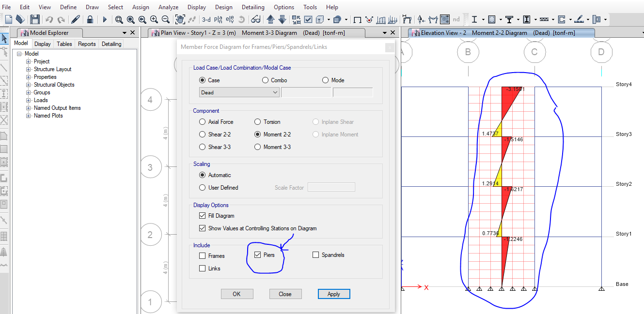Zoom out using the magnifier minus icon
This screenshot has width=644, height=314.
[x=166, y=19]
